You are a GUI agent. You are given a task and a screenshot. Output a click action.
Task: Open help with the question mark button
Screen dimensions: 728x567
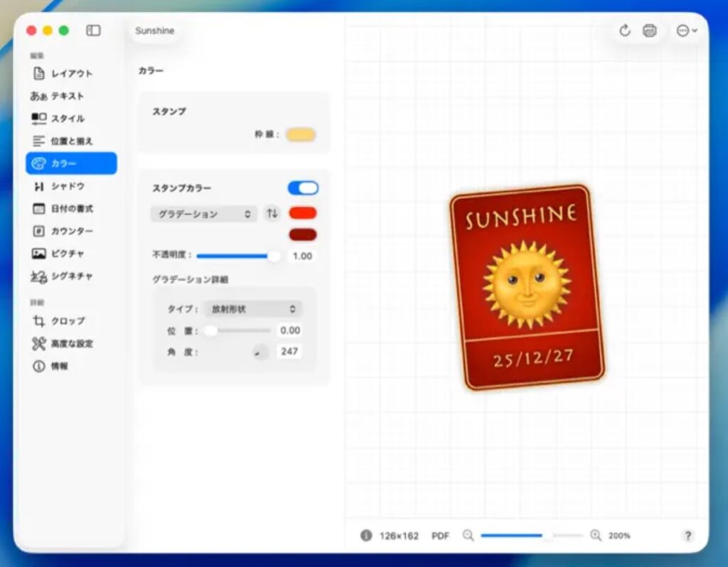tap(687, 536)
